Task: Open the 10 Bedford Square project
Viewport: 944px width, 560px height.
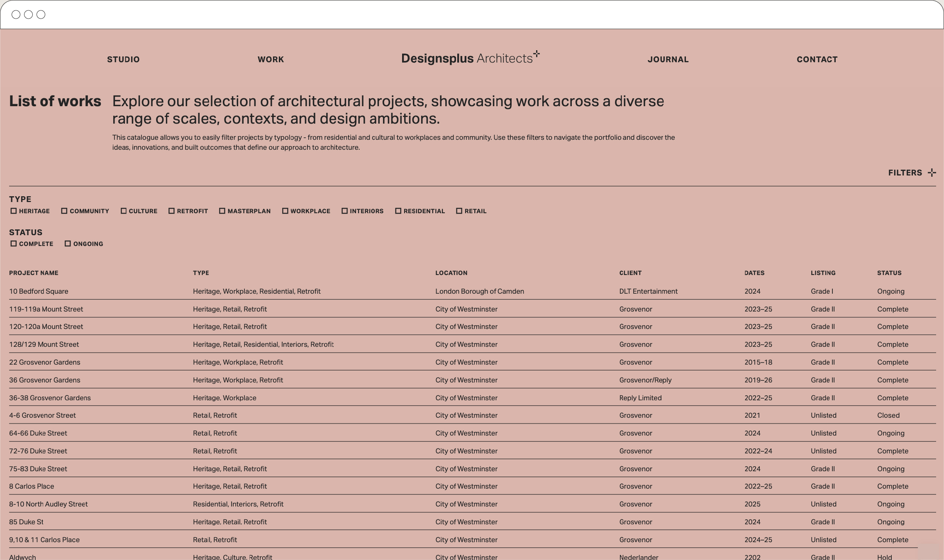Action: coord(39,291)
